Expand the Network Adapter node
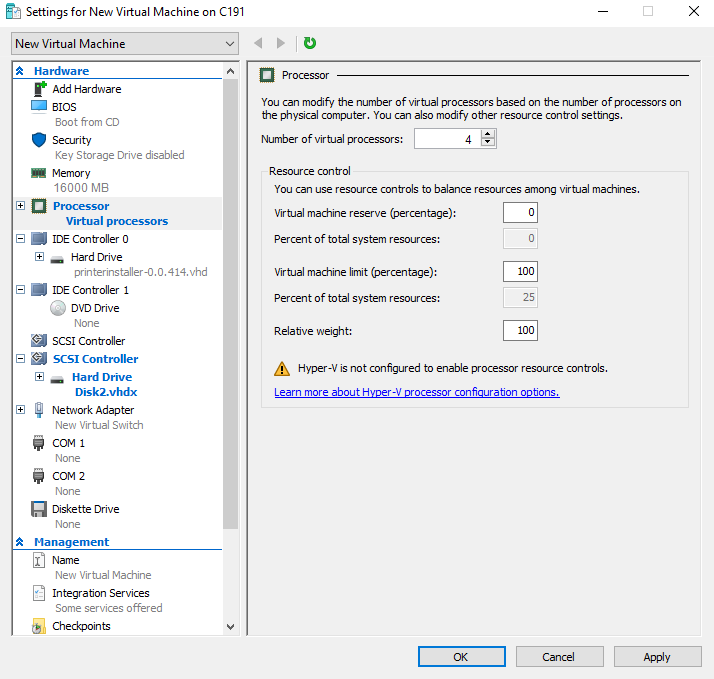The height and width of the screenshot is (679, 714). 20,409
